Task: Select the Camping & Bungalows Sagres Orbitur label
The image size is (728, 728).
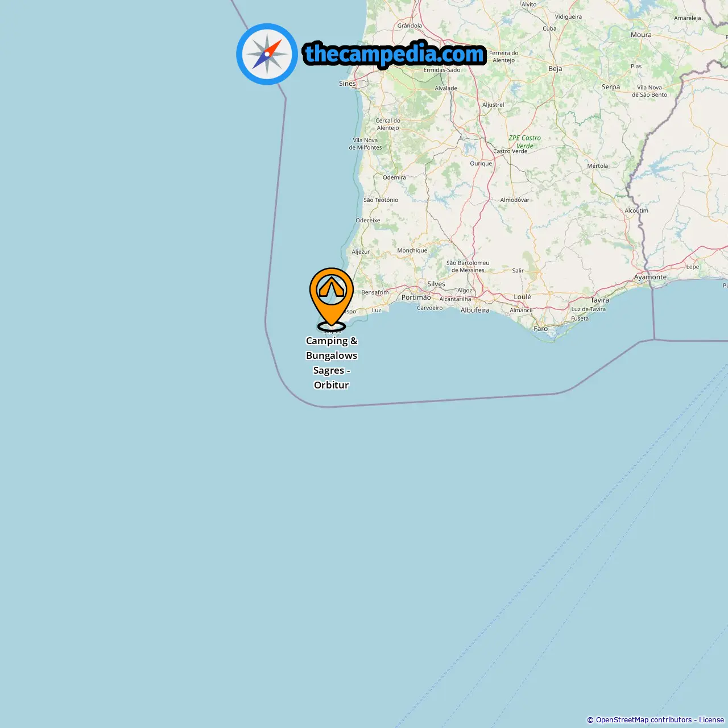Action: [332, 363]
